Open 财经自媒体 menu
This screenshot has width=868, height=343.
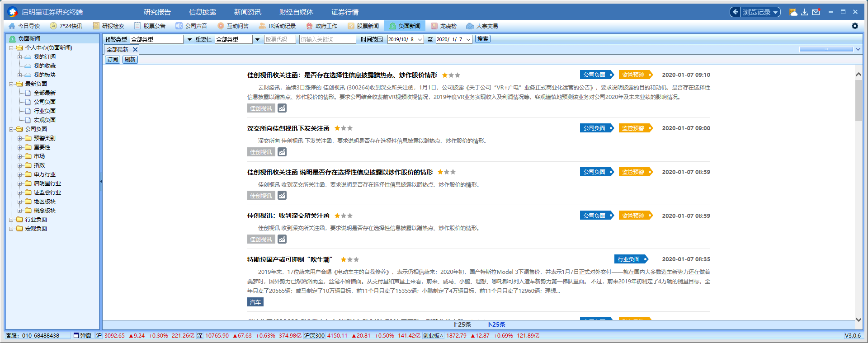point(296,12)
